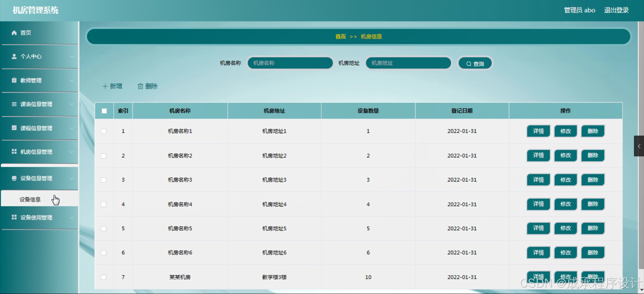Image resolution: width=644 pixels, height=294 pixels.
Task: Expand the 教师管理 menu chevron
Action: click(71, 80)
